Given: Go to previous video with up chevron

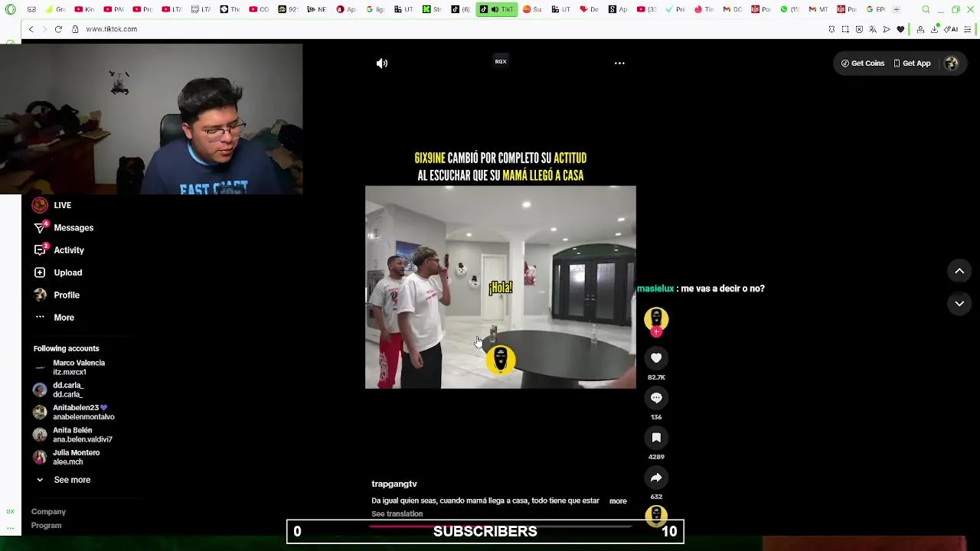Looking at the screenshot, I should [x=959, y=271].
